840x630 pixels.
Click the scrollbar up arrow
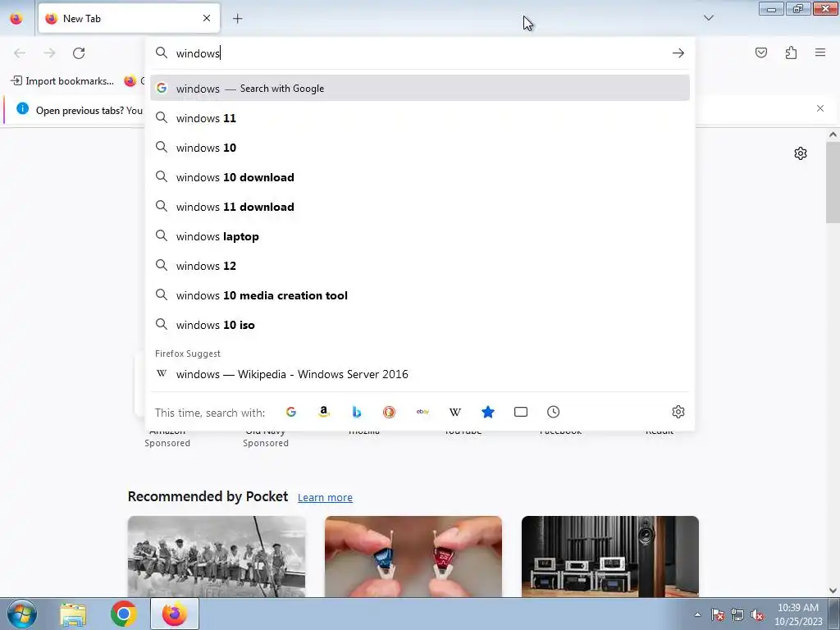(x=833, y=135)
